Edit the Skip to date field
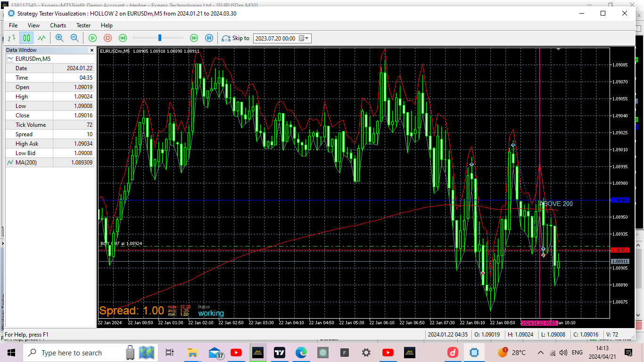The width and height of the screenshot is (644, 362). 276,39
